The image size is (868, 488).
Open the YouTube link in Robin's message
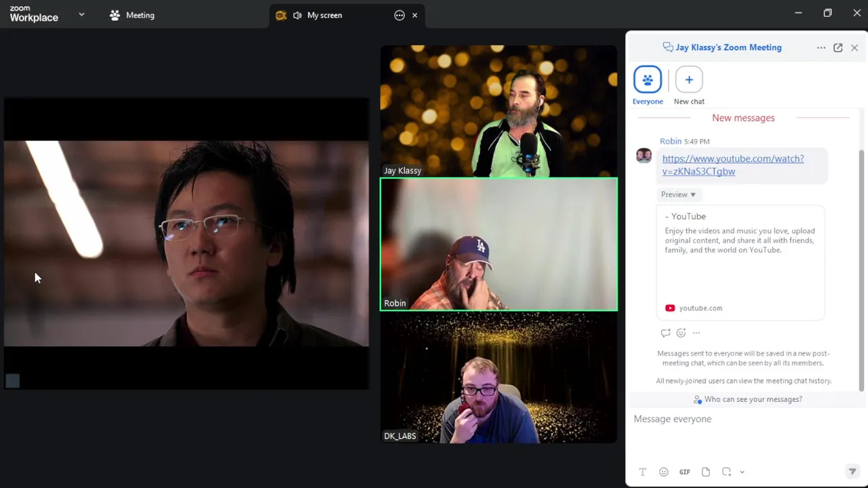733,165
